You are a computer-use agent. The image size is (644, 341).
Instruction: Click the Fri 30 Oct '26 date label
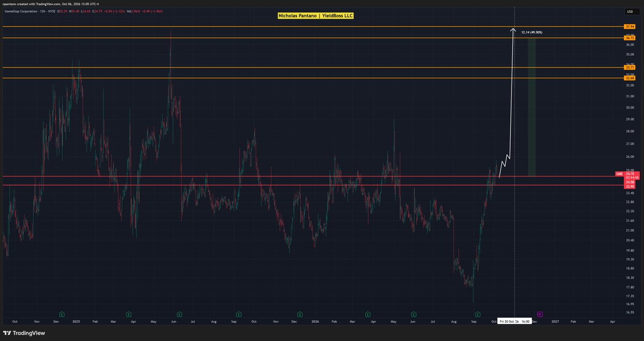point(515,321)
